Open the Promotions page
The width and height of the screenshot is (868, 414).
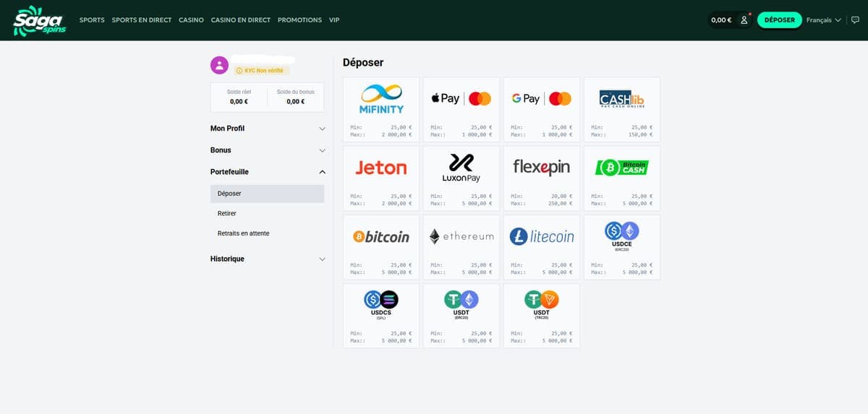coord(299,20)
